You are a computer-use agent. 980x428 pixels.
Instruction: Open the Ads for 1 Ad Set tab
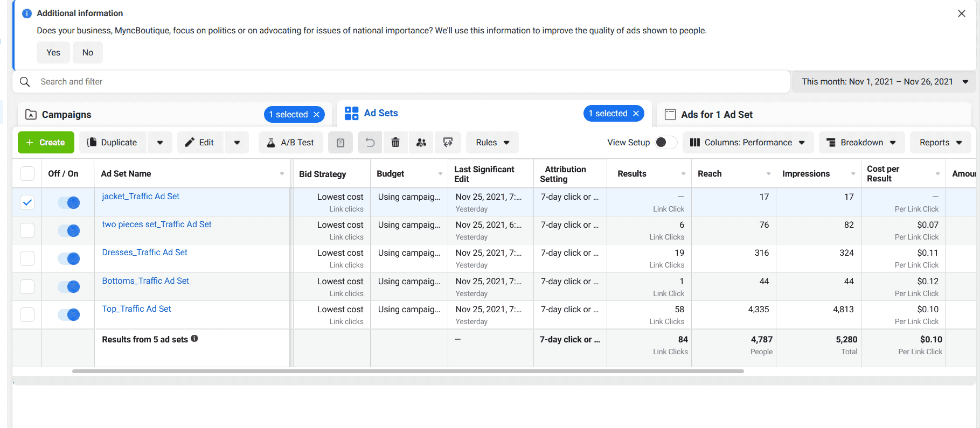tap(717, 115)
